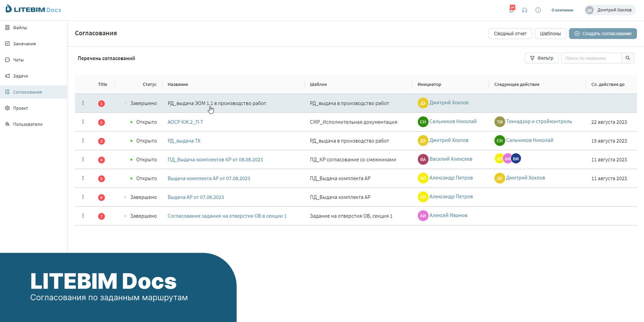Screen dimensions: 644x322
Task: Open the three-dot menu for АОСР КЖ.2_П-Т
Action: [83, 122]
